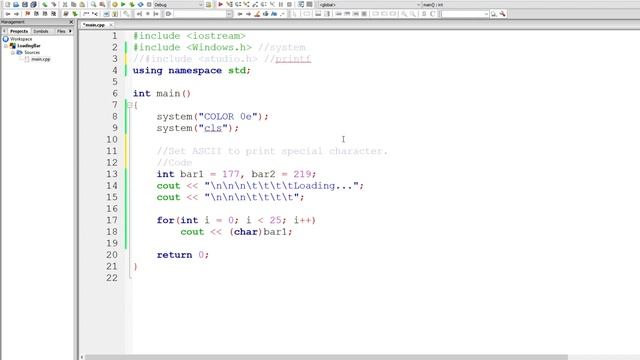Open the incremental search text dropdown arrow
This screenshot has height=360, width=640.
click(x=229, y=14)
